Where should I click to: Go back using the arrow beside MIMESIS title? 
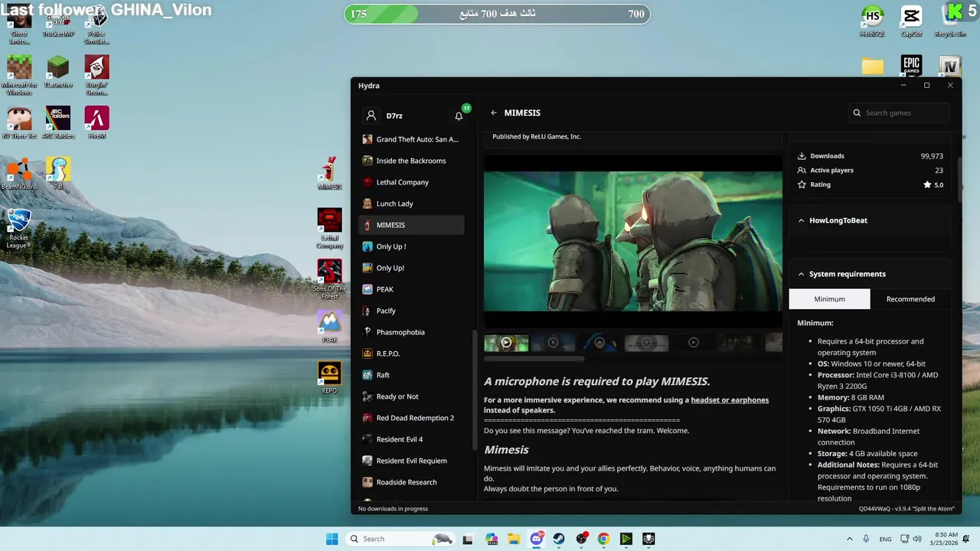[x=494, y=112]
